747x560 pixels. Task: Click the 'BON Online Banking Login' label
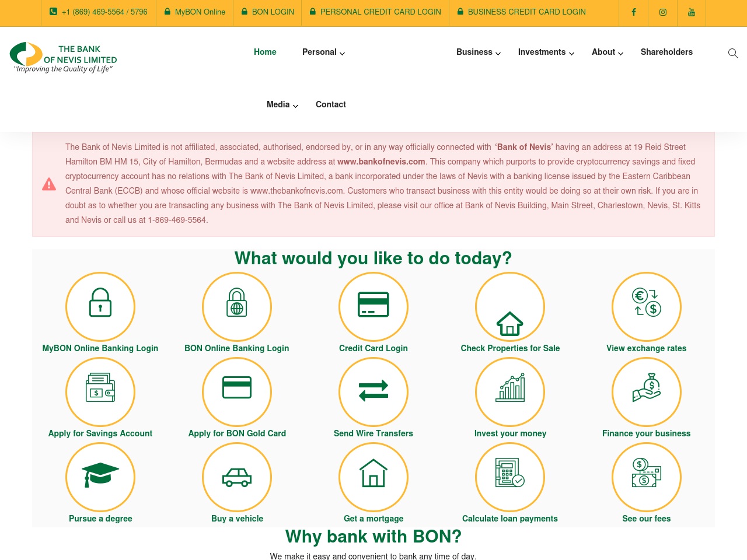click(237, 348)
